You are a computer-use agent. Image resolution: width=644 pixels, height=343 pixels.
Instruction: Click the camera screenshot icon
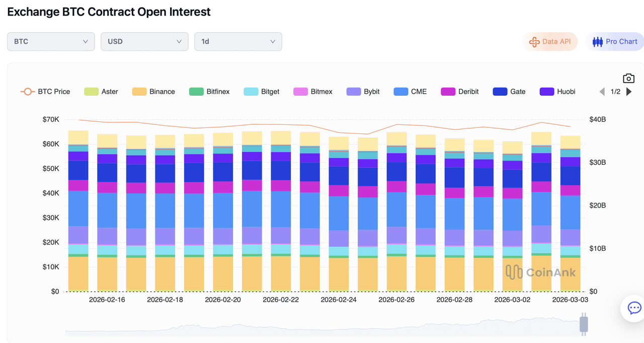click(628, 78)
